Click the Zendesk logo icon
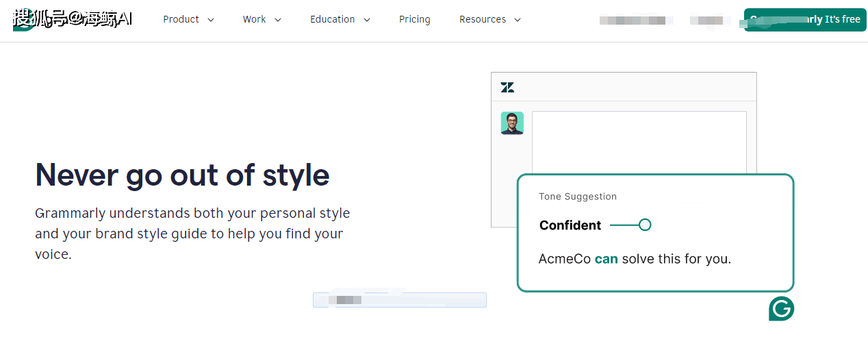The height and width of the screenshot is (337, 868). [507, 87]
